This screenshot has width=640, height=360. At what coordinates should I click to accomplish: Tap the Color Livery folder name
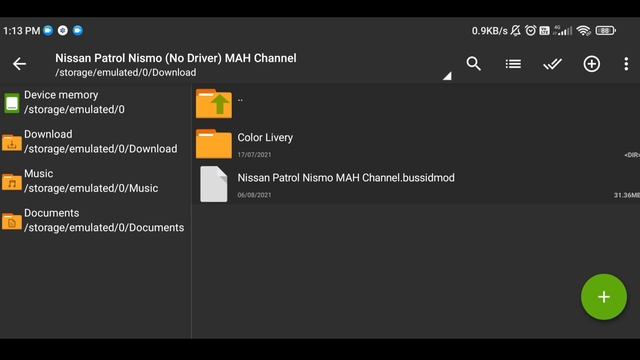pyautogui.click(x=265, y=138)
